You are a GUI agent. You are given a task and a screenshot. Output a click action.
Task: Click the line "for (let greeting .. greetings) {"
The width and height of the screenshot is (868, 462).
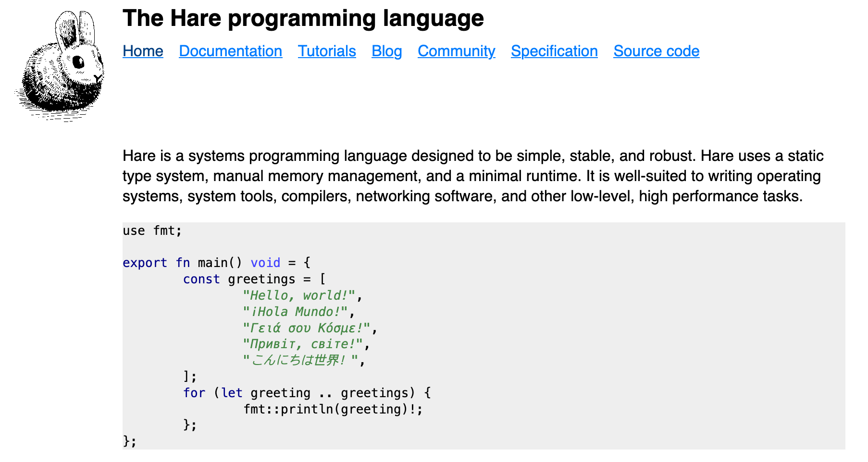click(x=307, y=393)
